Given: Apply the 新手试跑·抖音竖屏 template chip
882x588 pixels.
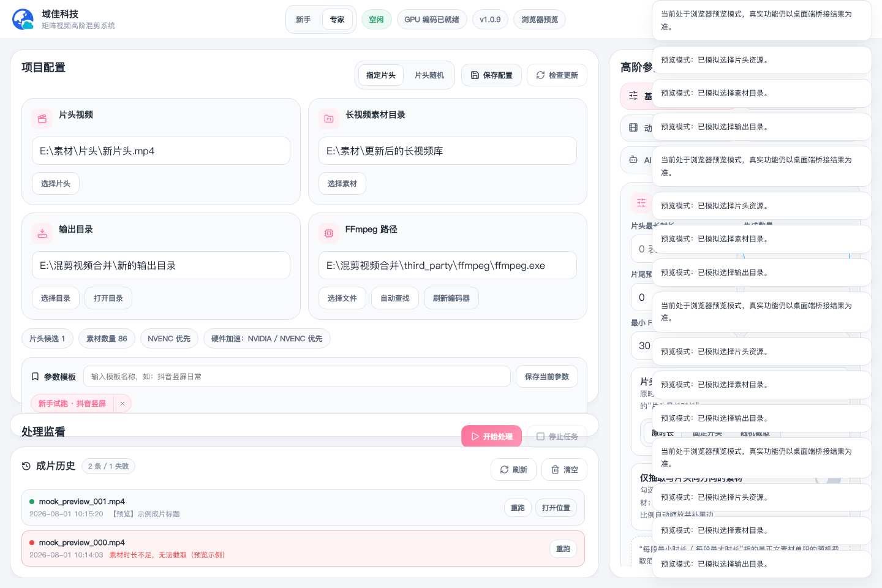Looking at the screenshot, I should click(x=72, y=404).
